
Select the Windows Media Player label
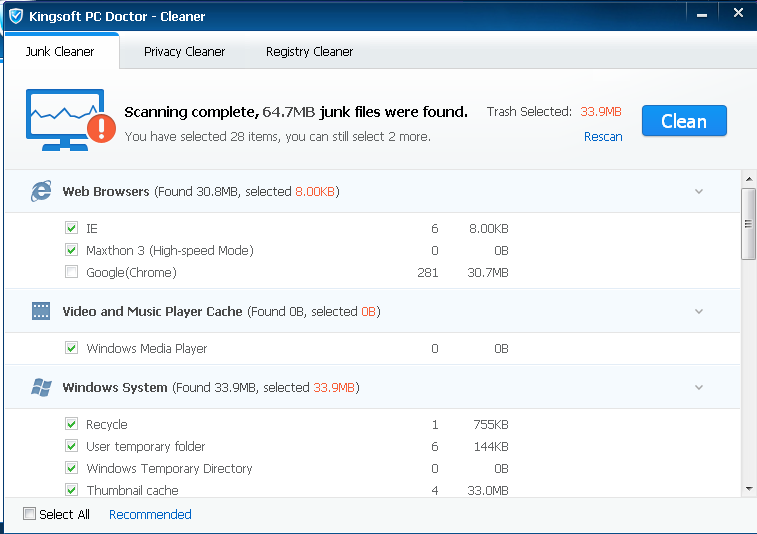pos(147,349)
